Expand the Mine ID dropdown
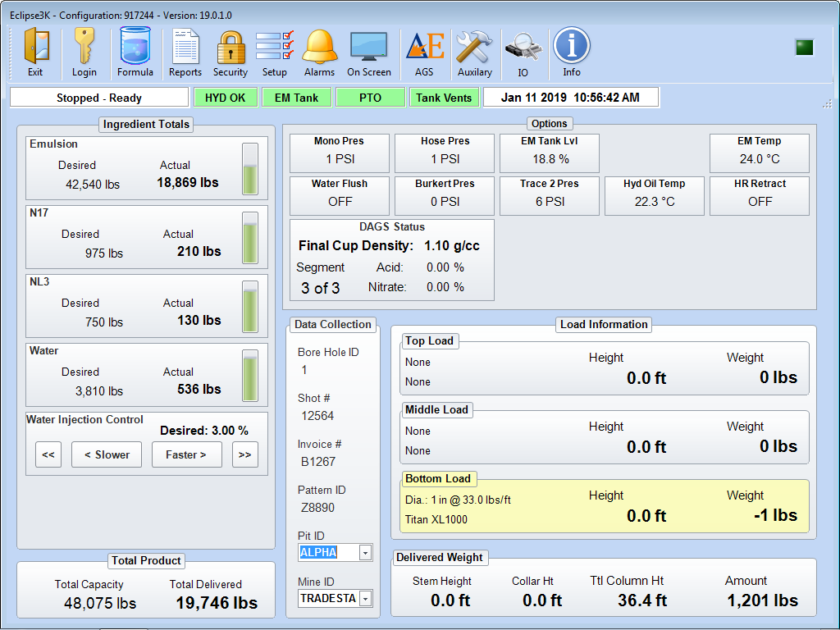 coord(366,599)
